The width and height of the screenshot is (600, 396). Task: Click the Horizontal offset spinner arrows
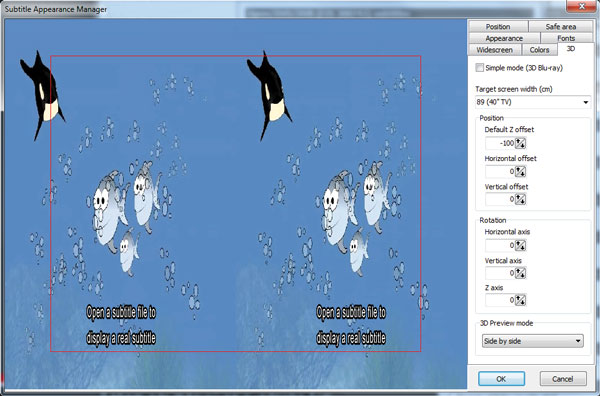(520, 172)
